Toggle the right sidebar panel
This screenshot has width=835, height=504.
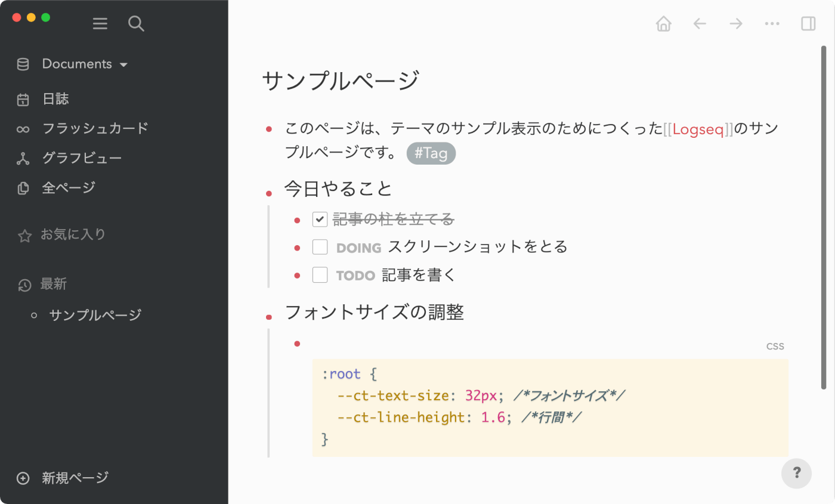coord(809,23)
